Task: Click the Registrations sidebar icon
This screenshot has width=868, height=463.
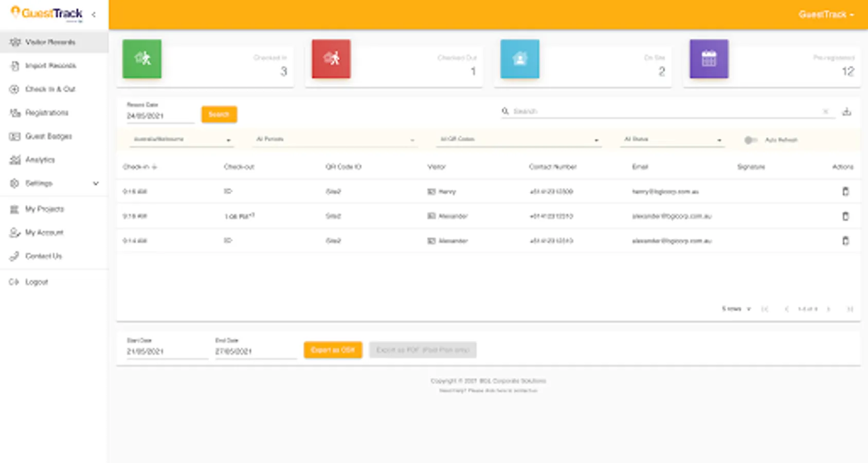Action: point(15,113)
